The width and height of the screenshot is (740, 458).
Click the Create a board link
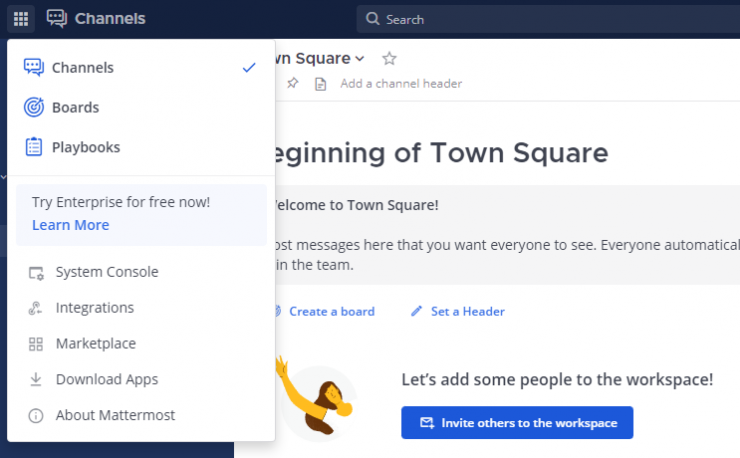tap(332, 312)
